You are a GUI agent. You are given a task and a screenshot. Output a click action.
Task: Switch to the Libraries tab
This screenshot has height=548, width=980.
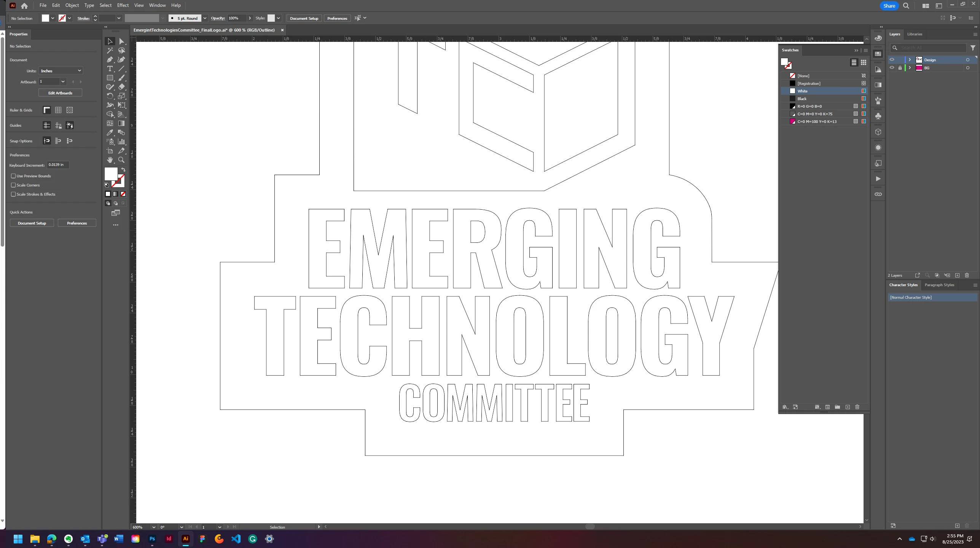(915, 34)
